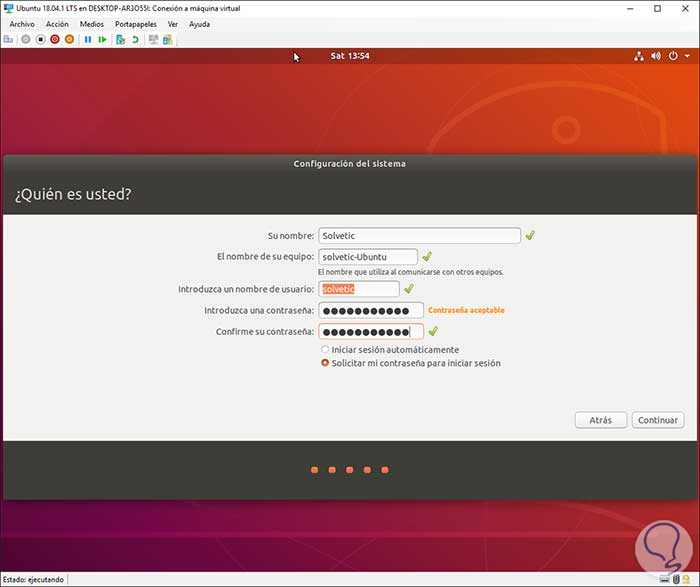Click the VM icon in the title bar
This screenshot has width=700, height=587.
click(8, 8)
